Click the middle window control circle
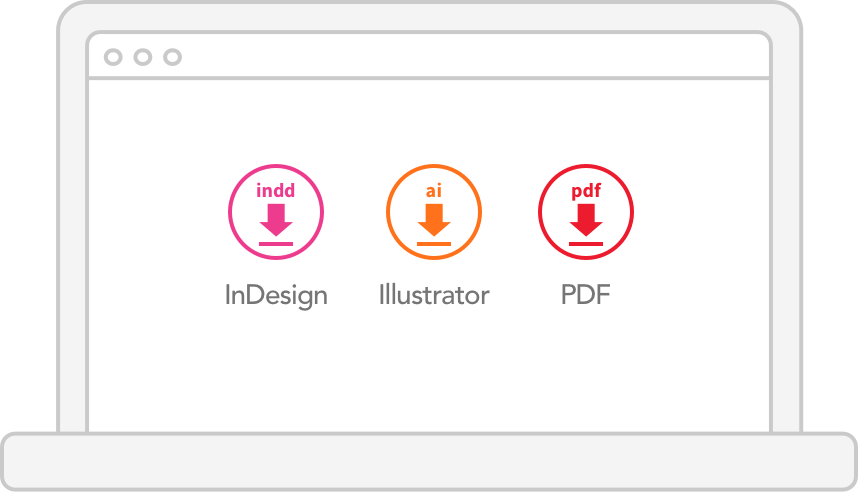Viewport: 858px width, 492px height. tap(143, 57)
